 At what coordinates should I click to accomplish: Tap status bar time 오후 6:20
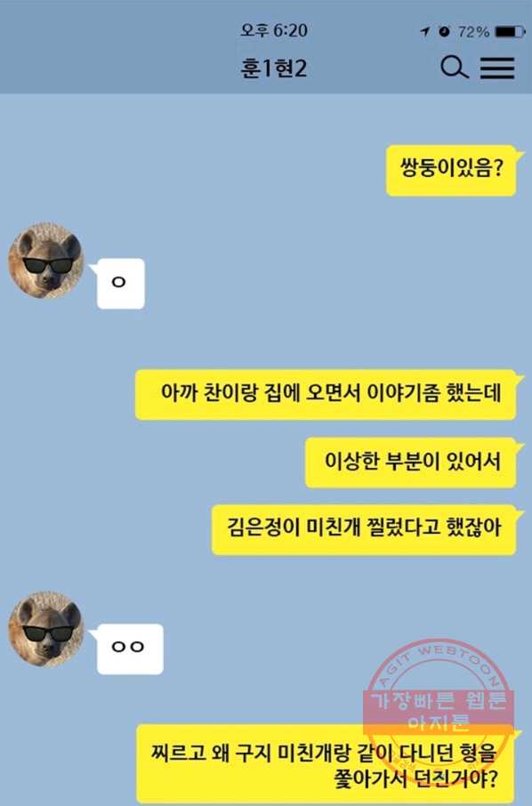[x=274, y=30]
